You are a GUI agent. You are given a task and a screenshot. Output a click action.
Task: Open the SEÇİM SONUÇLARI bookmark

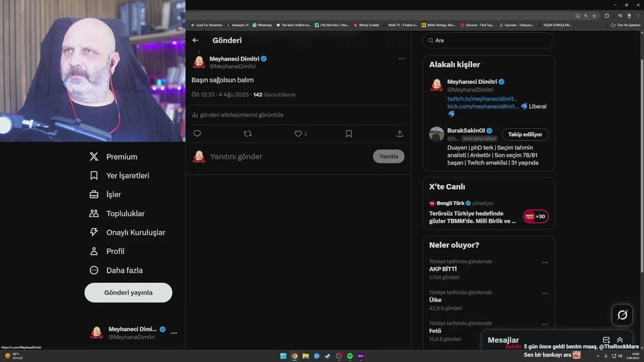[x=554, y=25]
